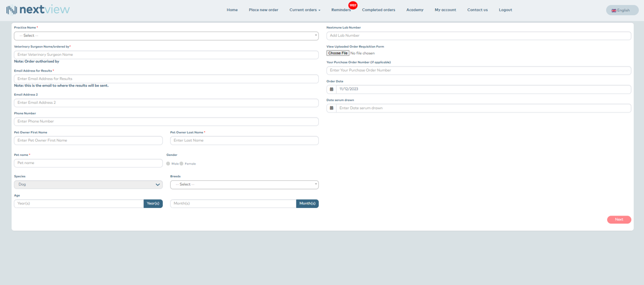
Task: Open the Breeds select dropdown
Action: click(x=244, y=184)
